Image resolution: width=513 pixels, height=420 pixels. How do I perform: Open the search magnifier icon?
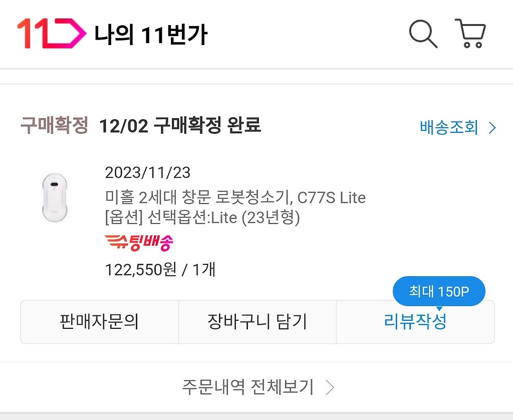(423, 34)
